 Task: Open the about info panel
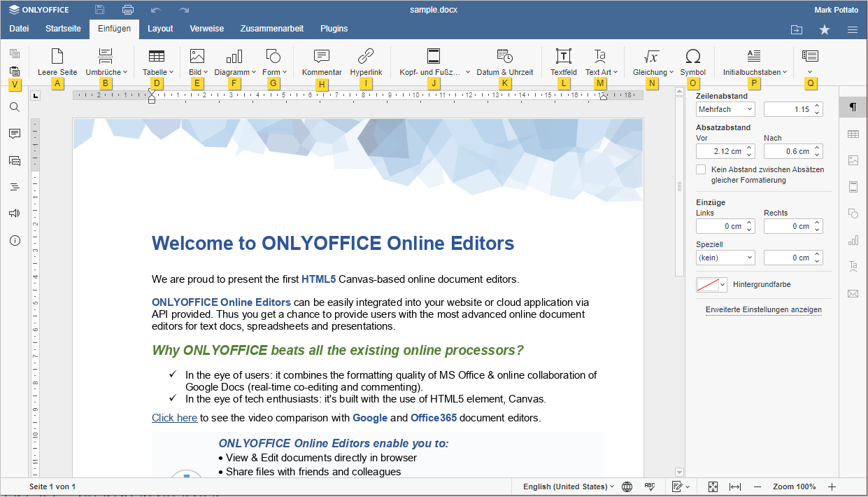(x=15, y=240)
